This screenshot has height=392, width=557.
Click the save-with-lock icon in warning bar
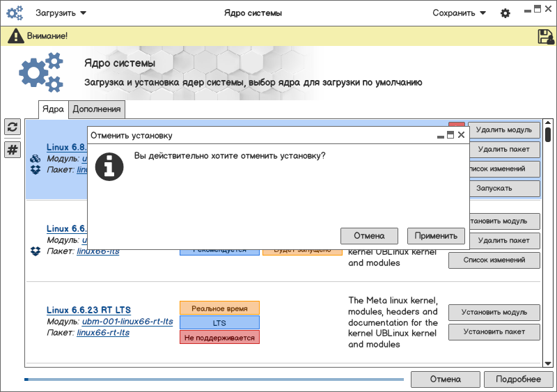point(546,36)
